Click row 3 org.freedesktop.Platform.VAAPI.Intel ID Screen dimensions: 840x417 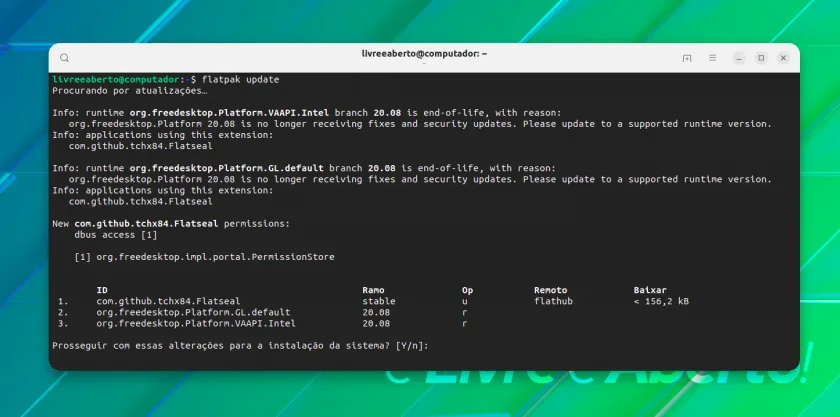[x=196, y=323]
